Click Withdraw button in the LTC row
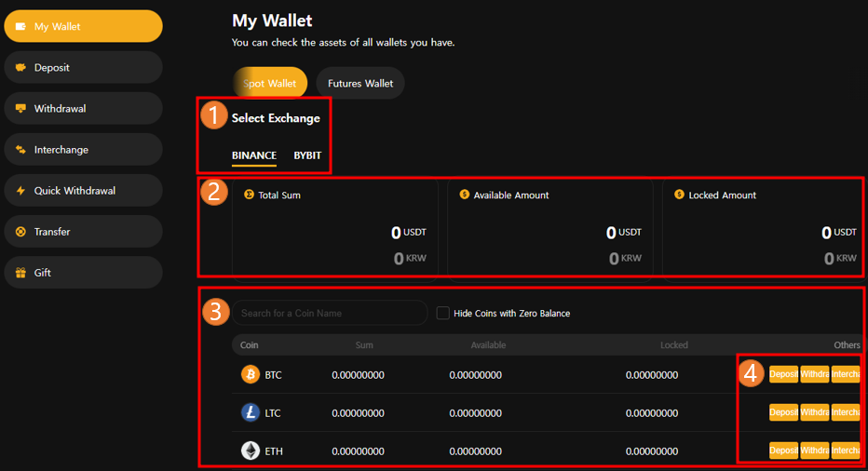The height and width of the screenshot is (471, 868). point(814,412)
